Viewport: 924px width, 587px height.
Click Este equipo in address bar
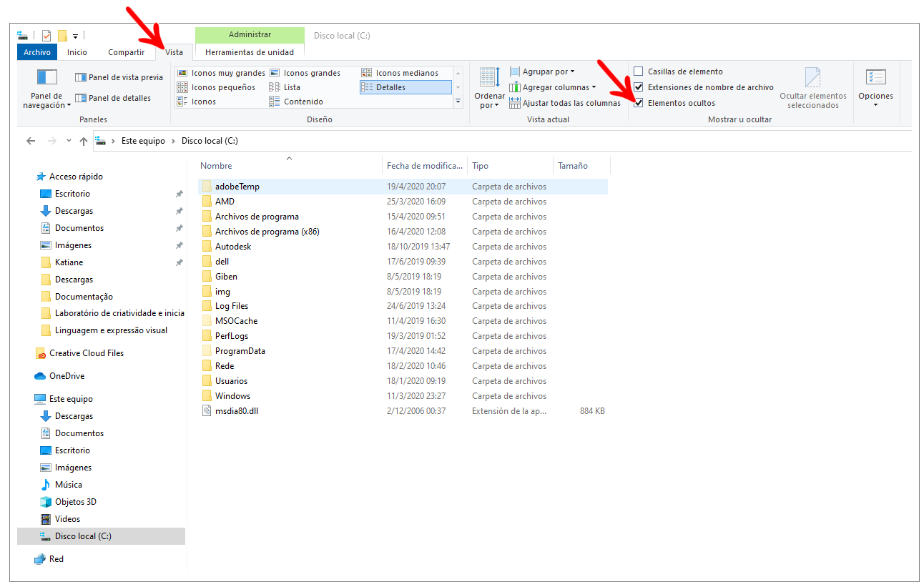pyautogui.click(x=143, y=141)
